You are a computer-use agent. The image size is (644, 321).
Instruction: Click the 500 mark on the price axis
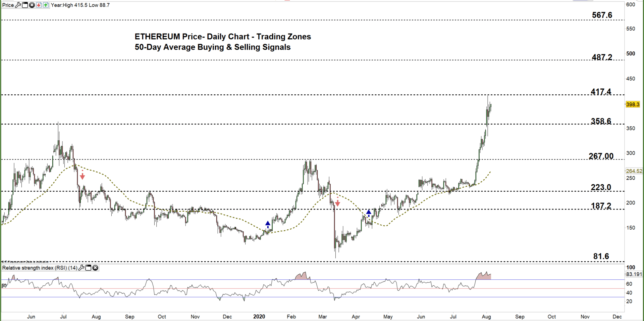tap(631, 54)
